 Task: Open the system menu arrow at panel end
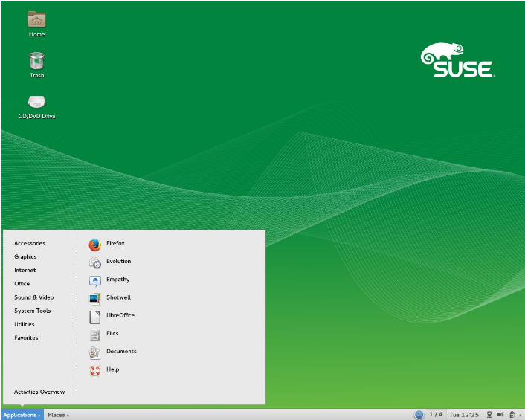[x=520, y=415]
